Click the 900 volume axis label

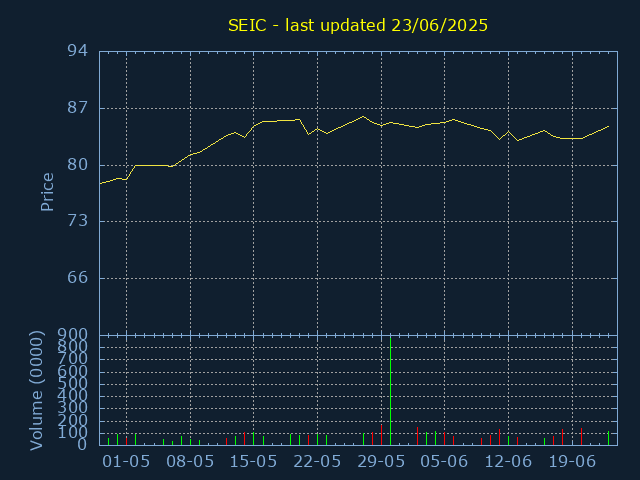click(x=73, y=335)
